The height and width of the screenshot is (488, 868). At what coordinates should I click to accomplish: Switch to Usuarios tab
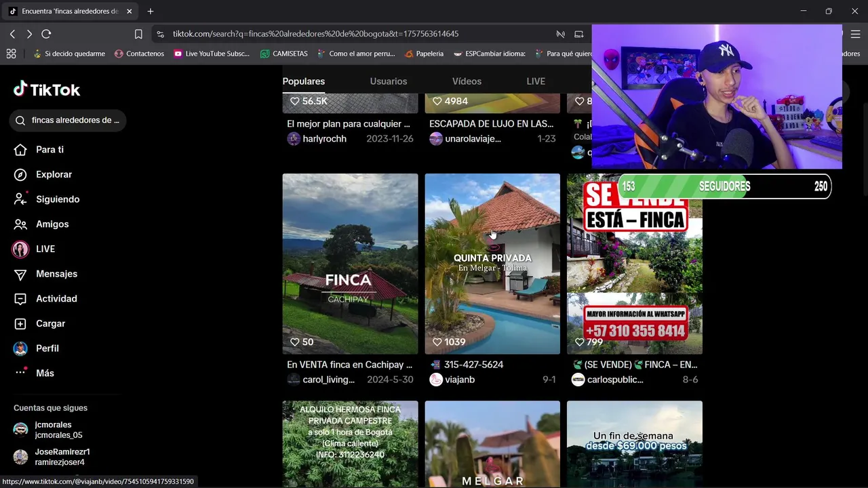click(389, 81)
